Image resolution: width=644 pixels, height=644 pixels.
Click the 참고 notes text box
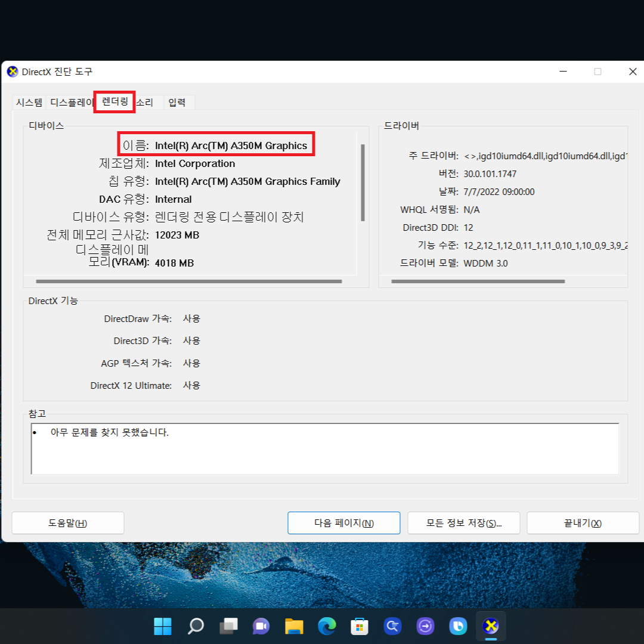click(325, 448)
